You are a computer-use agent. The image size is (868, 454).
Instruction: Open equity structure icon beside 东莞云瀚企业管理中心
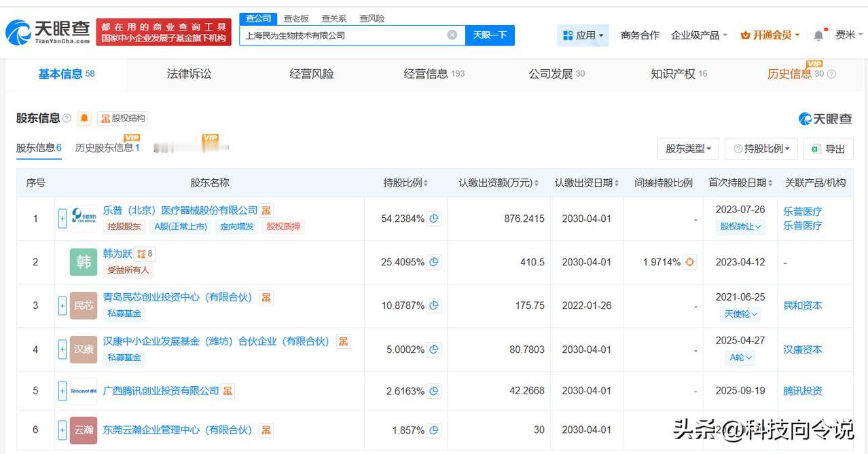(266, 430)
